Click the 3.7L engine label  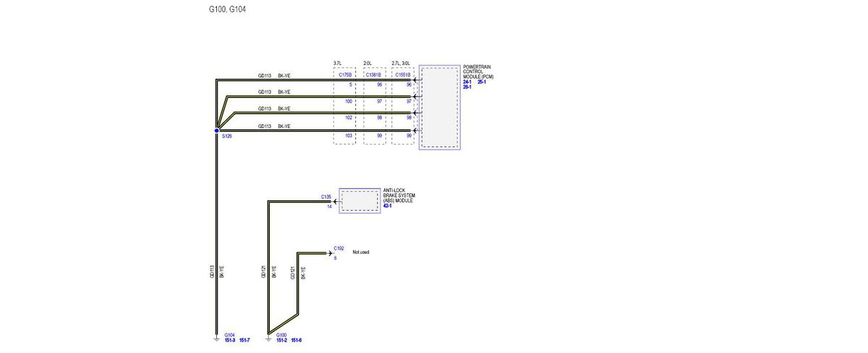(338, 64)
